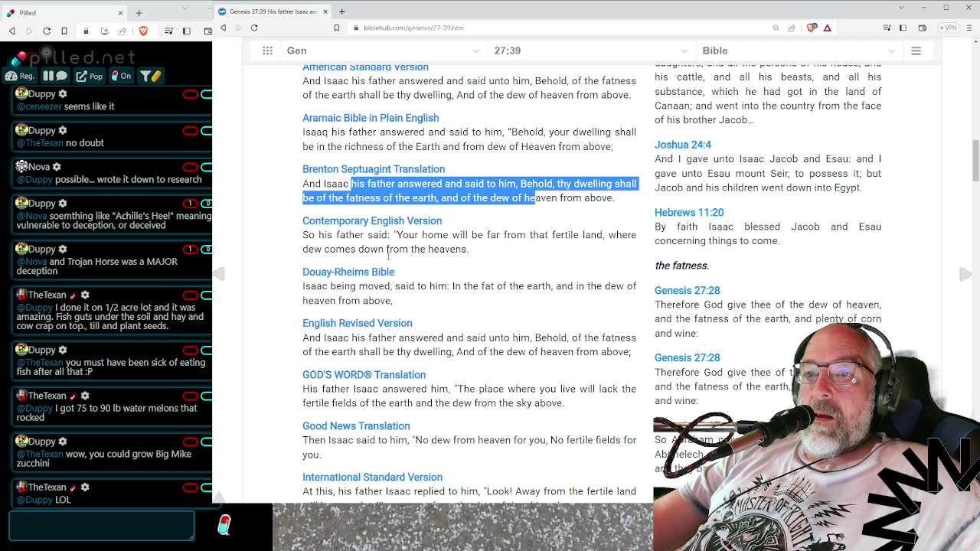980x551 pixels.
Task: Open the Brave main menu in BibleHub window
Action: point(969,28)
